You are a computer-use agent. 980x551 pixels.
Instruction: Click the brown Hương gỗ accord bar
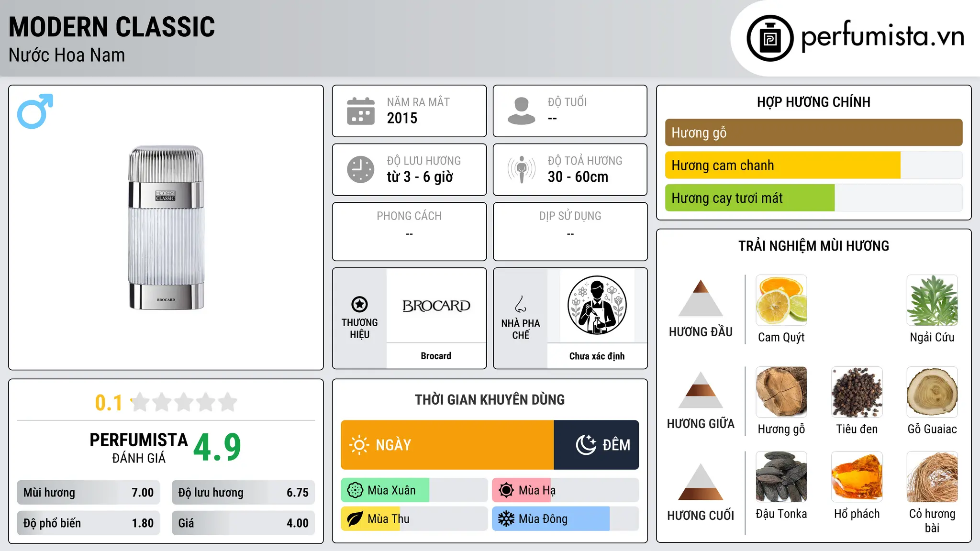coord(813,132)
